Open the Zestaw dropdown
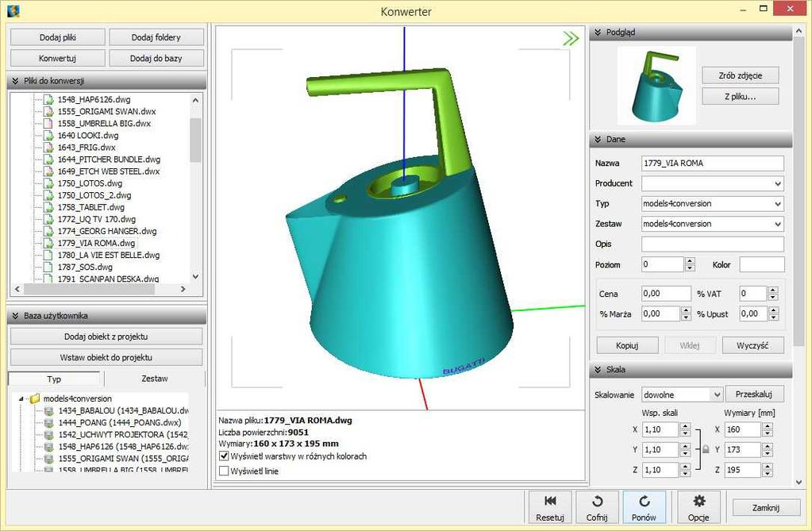Viewport: 812px width, 531px height. coord(777,224)
